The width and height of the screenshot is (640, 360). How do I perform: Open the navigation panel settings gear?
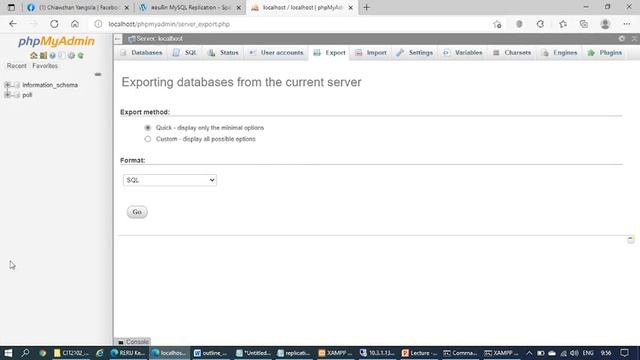point(71,56)
